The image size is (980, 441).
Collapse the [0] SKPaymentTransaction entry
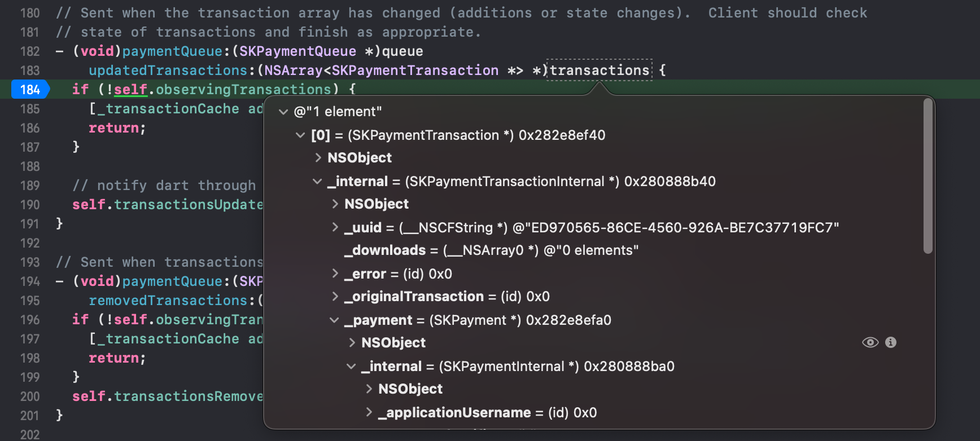pyautogui.click(x=300, y=135)
